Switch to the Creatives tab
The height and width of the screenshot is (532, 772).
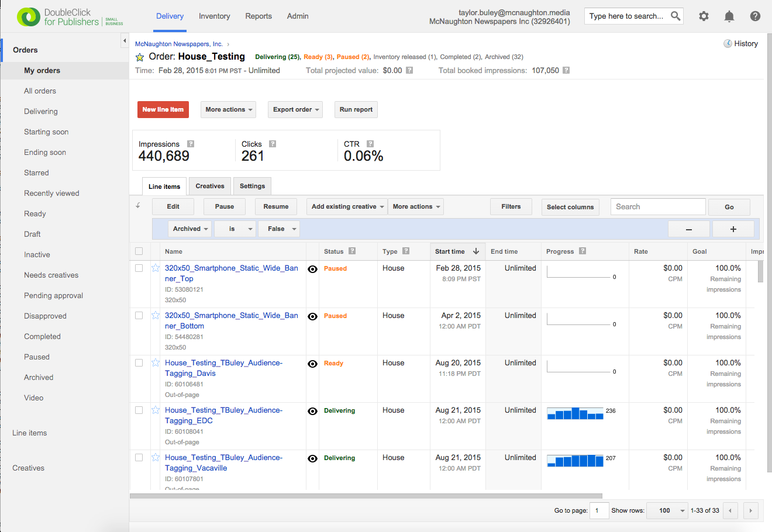click(x=210, y=186)
